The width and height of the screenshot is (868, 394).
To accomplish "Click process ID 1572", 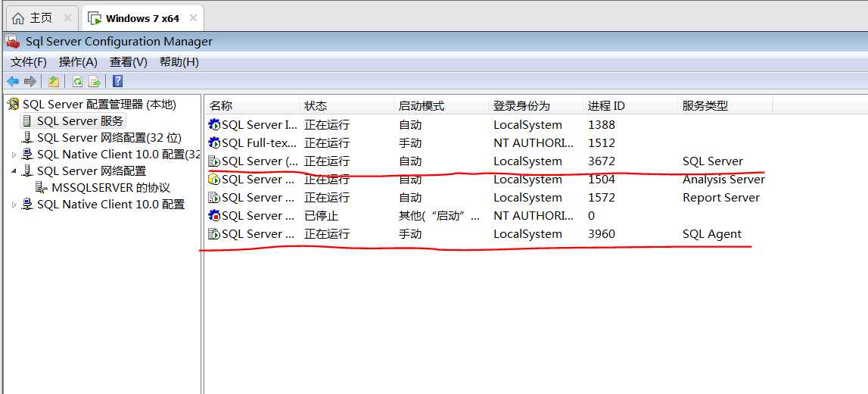I will (601, 198).
